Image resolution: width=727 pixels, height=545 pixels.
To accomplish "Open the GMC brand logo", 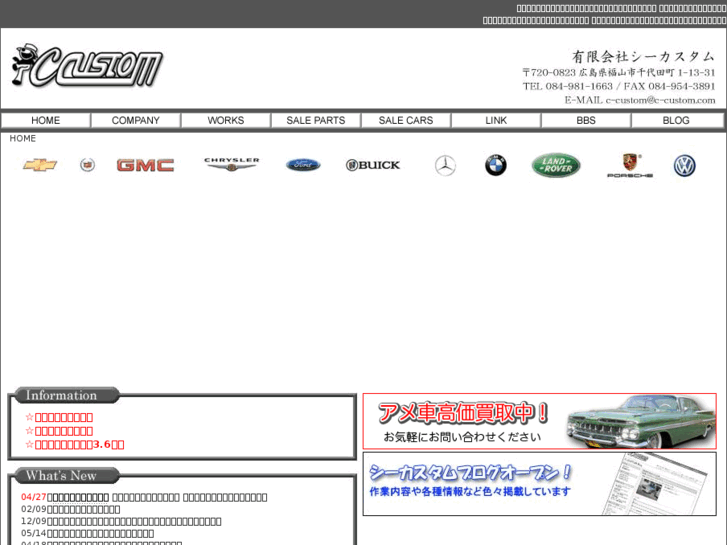I will 145,165.
